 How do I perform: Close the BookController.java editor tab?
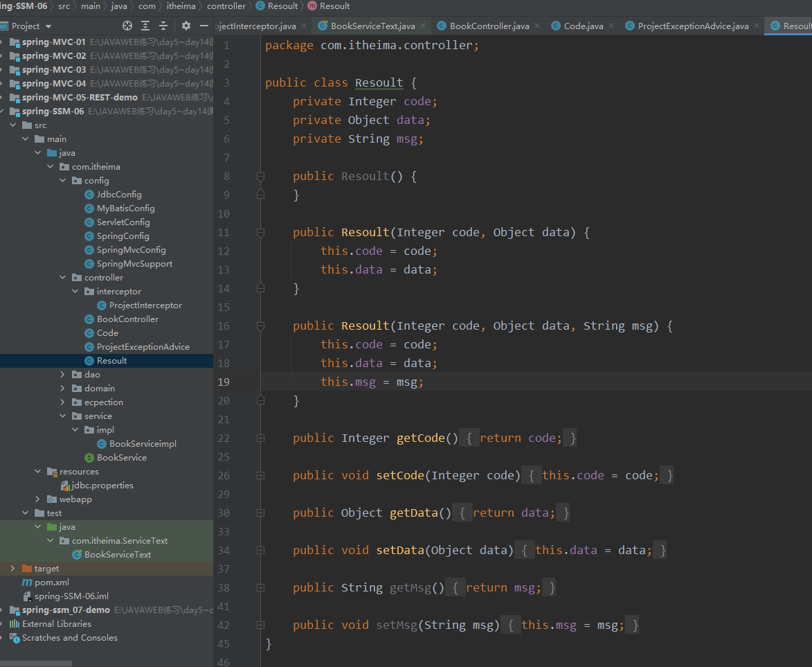538,26
